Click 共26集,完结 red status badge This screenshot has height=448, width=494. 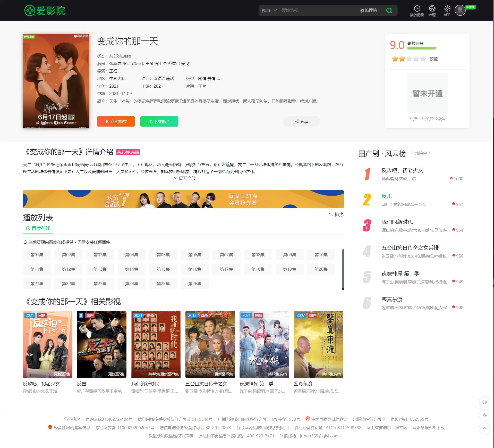click(x=128, y=152)
